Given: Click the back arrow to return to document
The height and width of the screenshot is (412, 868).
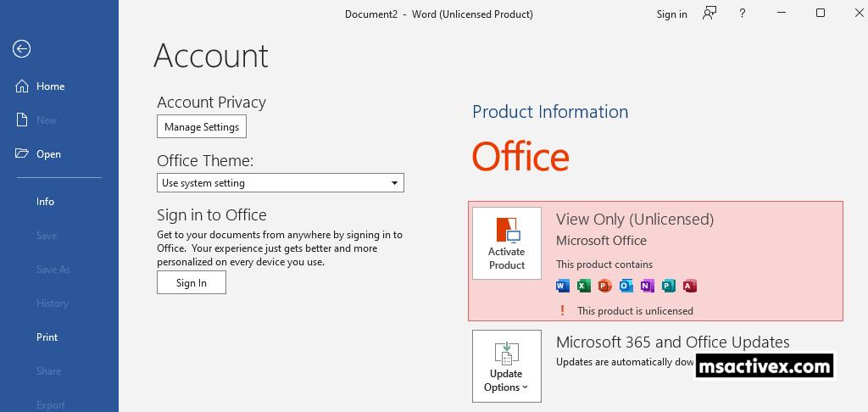Looking at the screenshot, I should click(x=22, y=49).
